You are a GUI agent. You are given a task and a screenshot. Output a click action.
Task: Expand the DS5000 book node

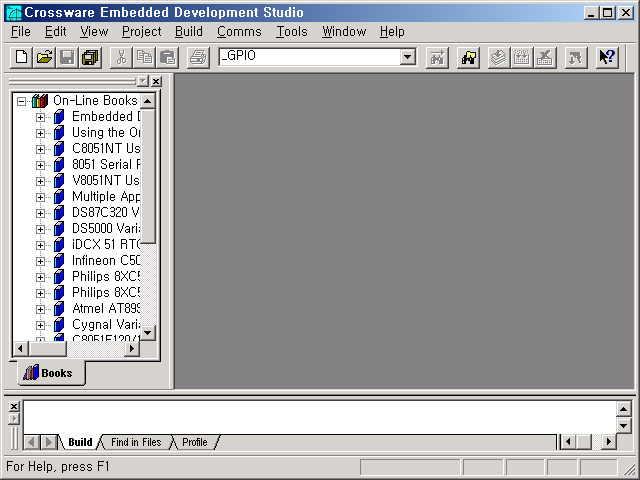[40, 229]
